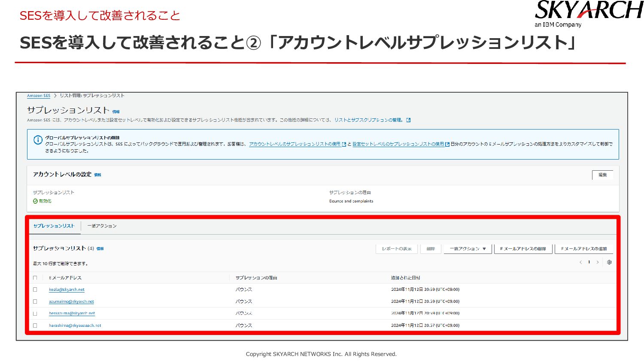Go to the previous page with the left arrow
The width and height of the screenshot is (644, 362).
pyautogui.click(x=580, y=262)
